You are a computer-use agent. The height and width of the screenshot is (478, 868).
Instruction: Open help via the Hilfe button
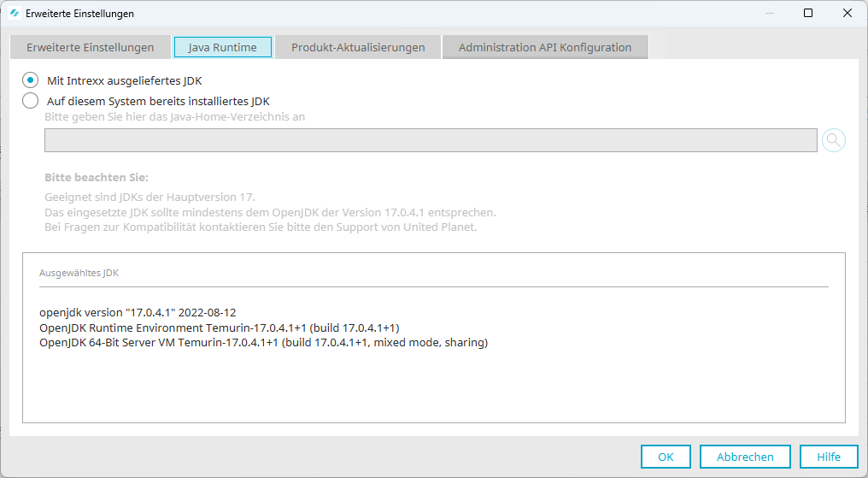click(x=828, y=457)
